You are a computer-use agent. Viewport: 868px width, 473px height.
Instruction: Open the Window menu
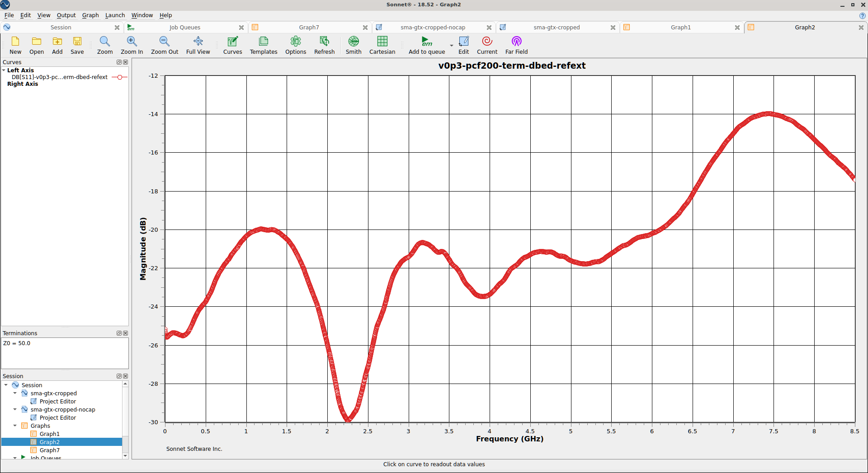(x=142, y=15)
